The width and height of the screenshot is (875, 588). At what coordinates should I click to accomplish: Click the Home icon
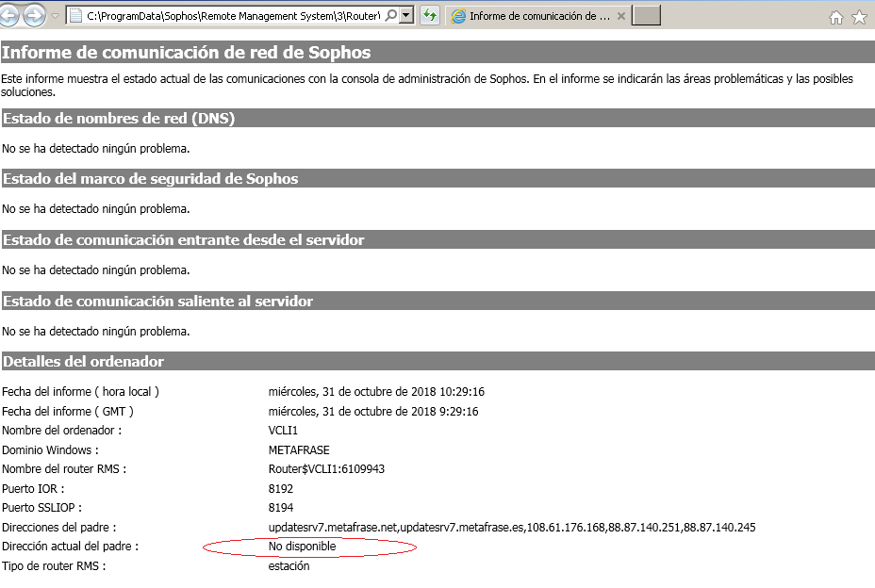(836, 18)
